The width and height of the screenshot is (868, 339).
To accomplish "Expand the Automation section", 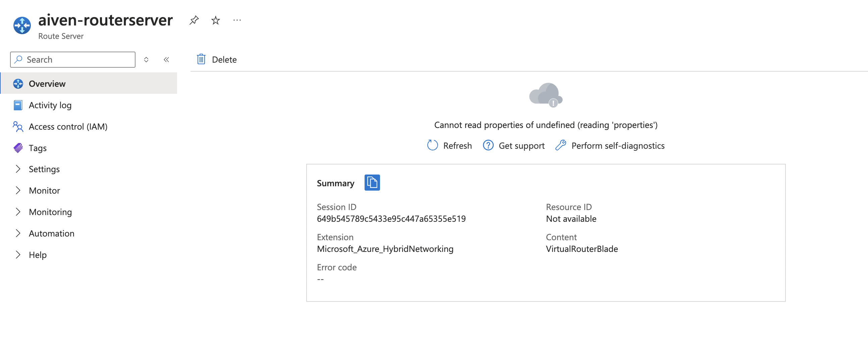I will coord(18,233).
